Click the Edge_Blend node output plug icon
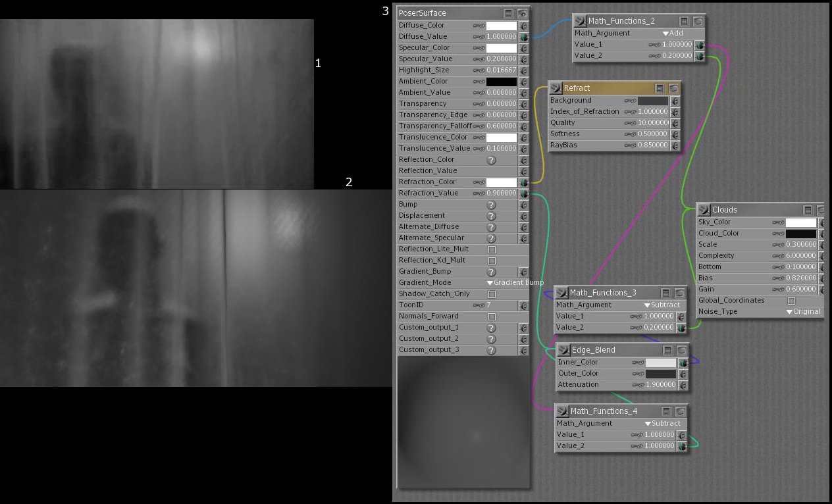The height and width of the screenshot is (504, 832). click(564, 350)
